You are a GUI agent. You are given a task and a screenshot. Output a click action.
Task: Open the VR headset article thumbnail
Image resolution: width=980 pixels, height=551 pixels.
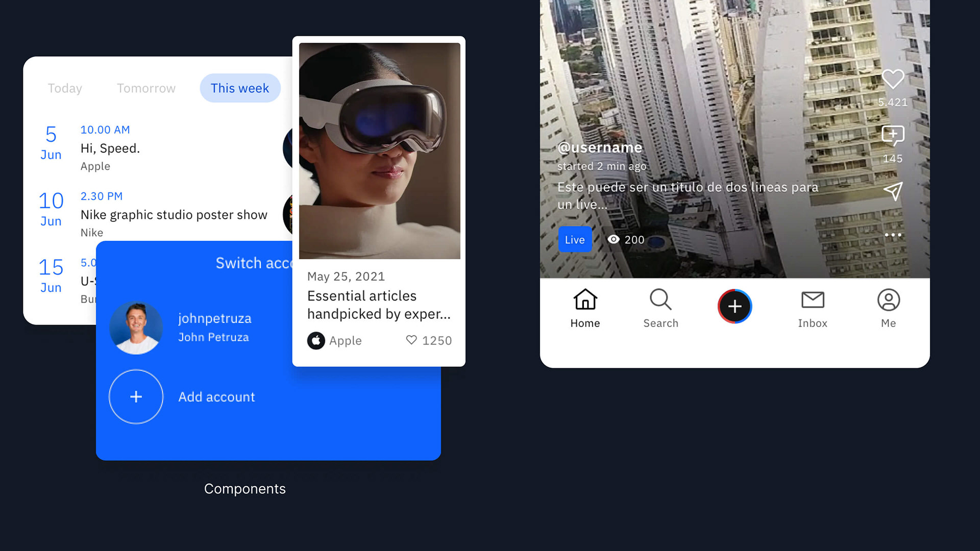(x=379, y=151)
